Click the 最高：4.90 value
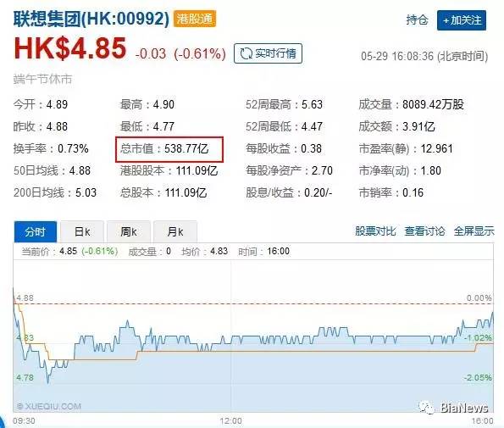 147,104
